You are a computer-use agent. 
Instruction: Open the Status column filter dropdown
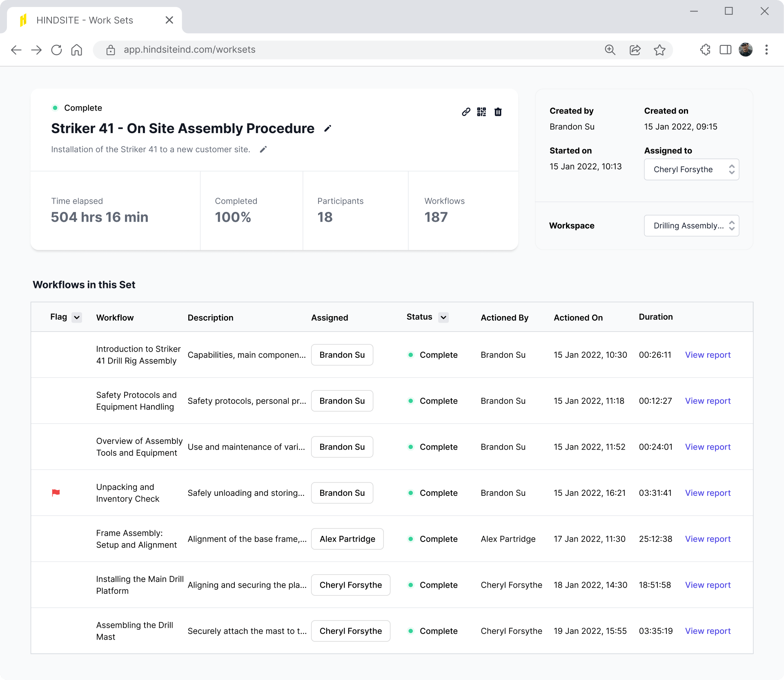[x=444, y=317]
